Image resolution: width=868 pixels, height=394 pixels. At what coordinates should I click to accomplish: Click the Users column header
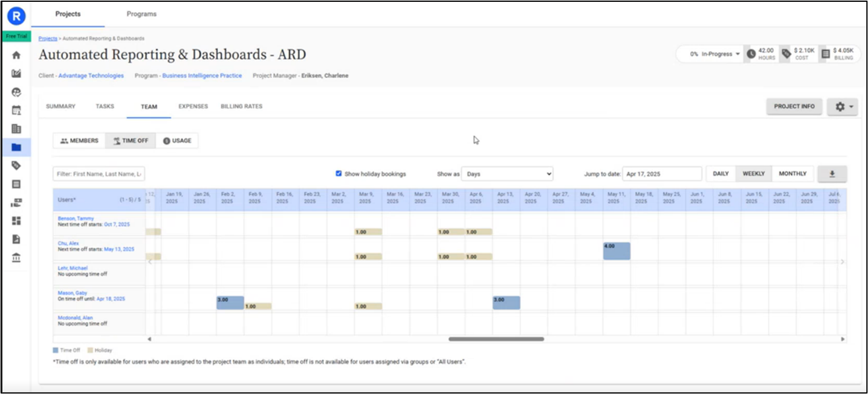[99, 199]
